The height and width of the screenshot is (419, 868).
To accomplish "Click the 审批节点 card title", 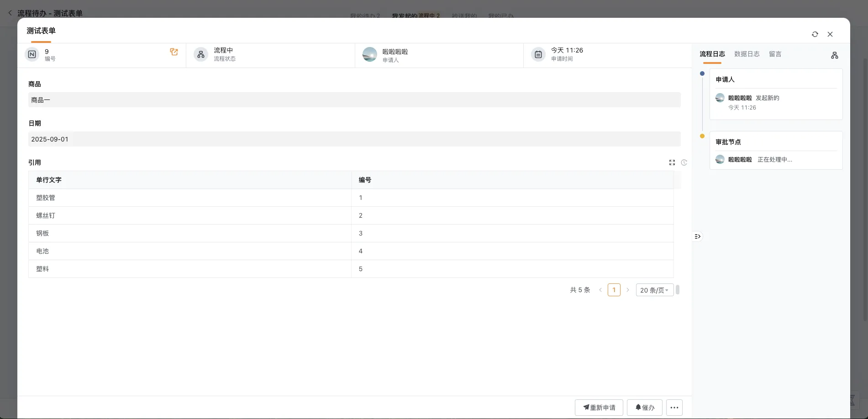I will [x=728, y=142].
